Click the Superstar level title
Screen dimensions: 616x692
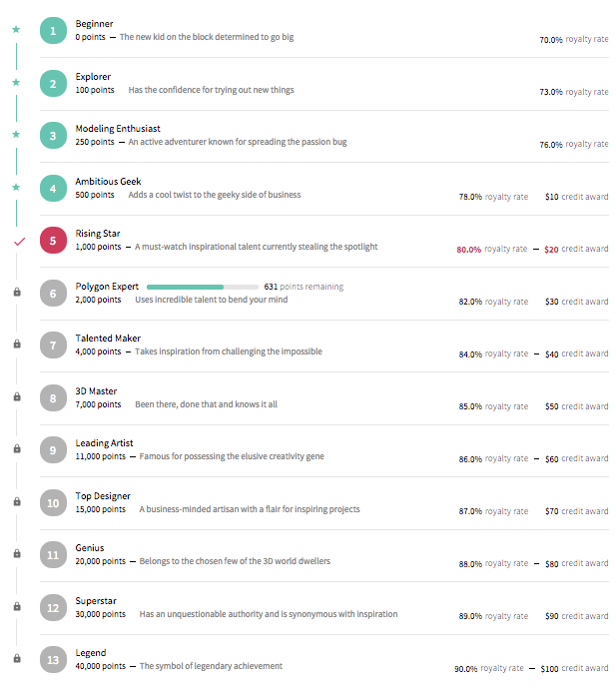[98, 601]
